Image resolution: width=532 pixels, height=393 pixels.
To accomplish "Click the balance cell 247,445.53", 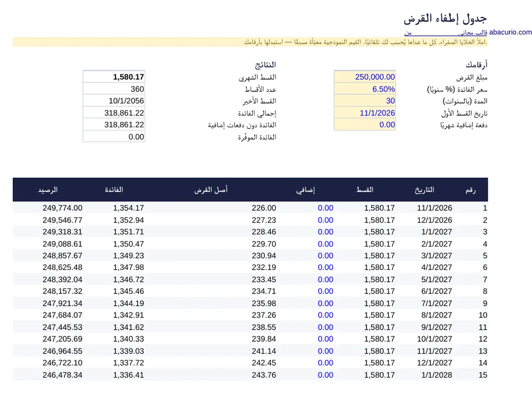I will coord(62,327).
